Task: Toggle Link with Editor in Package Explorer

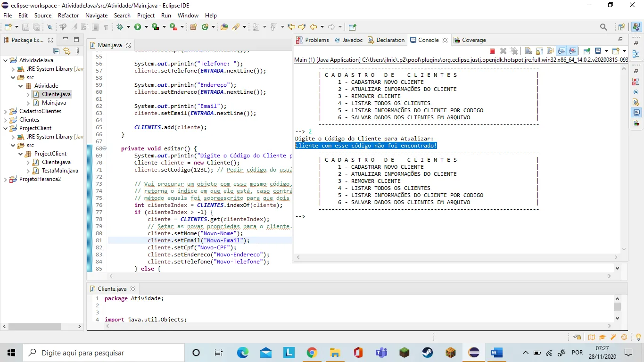Action: tap(66, 51)
